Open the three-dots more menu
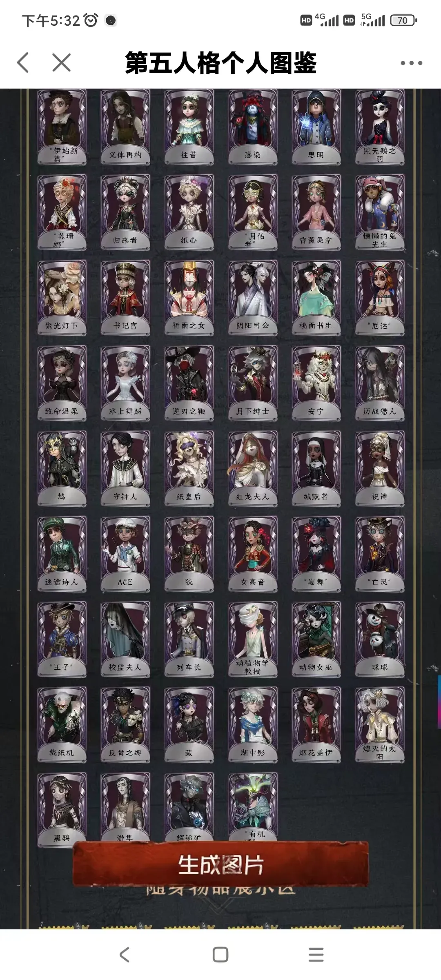This screenshot has height=980, width=441. (411, 63)
